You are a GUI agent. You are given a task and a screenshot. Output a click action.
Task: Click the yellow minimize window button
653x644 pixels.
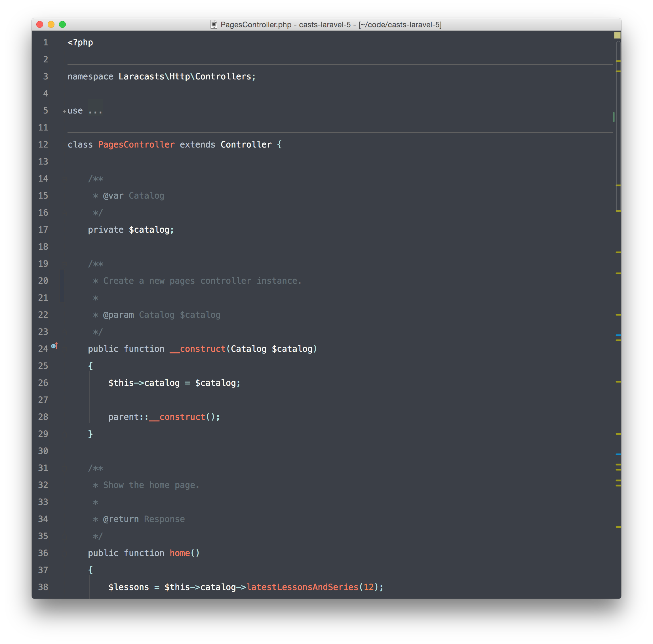pos(51,24)
